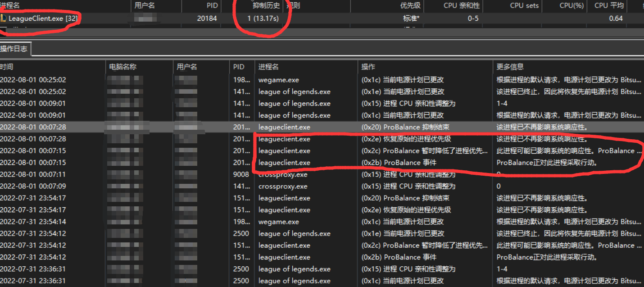Click the 电脑名称 log column header
This screenshot has width=644, height=287.
(x=122, y=67)
